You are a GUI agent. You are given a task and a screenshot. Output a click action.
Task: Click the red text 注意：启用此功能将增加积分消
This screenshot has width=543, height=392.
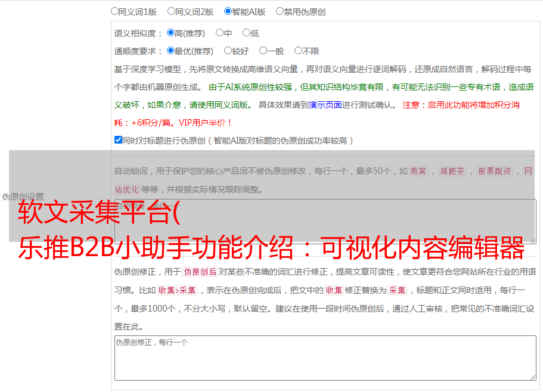(461, 105)
